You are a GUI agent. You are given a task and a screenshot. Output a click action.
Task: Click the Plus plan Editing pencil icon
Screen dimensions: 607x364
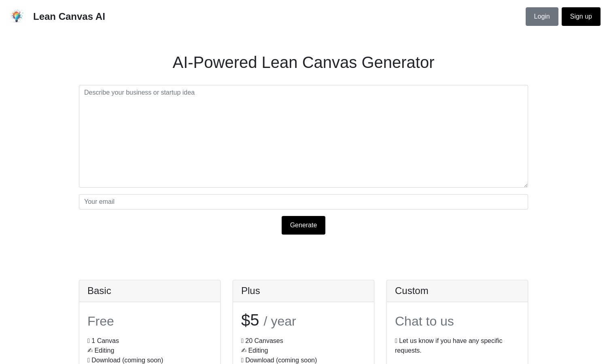pos(244,350)
